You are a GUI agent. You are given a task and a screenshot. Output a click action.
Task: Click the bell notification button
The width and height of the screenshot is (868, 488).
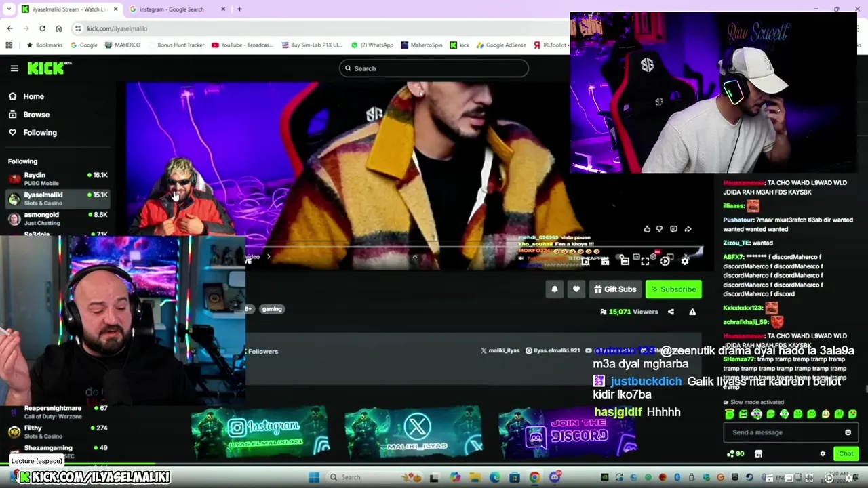coord(554,289)
